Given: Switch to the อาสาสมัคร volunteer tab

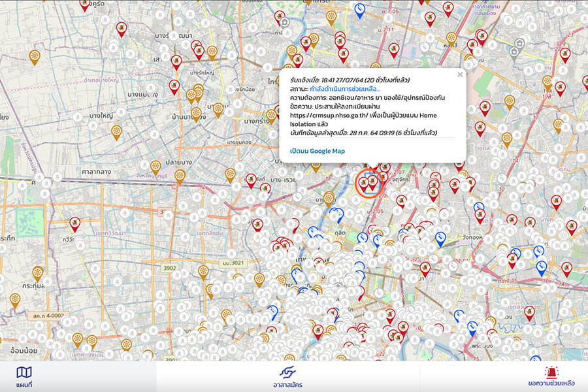Looking at the screenshot, I should point(287,377).
